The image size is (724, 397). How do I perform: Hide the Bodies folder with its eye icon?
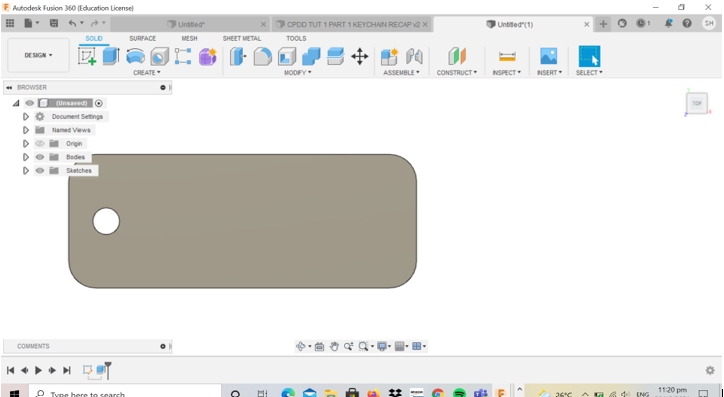pos(40,157)
